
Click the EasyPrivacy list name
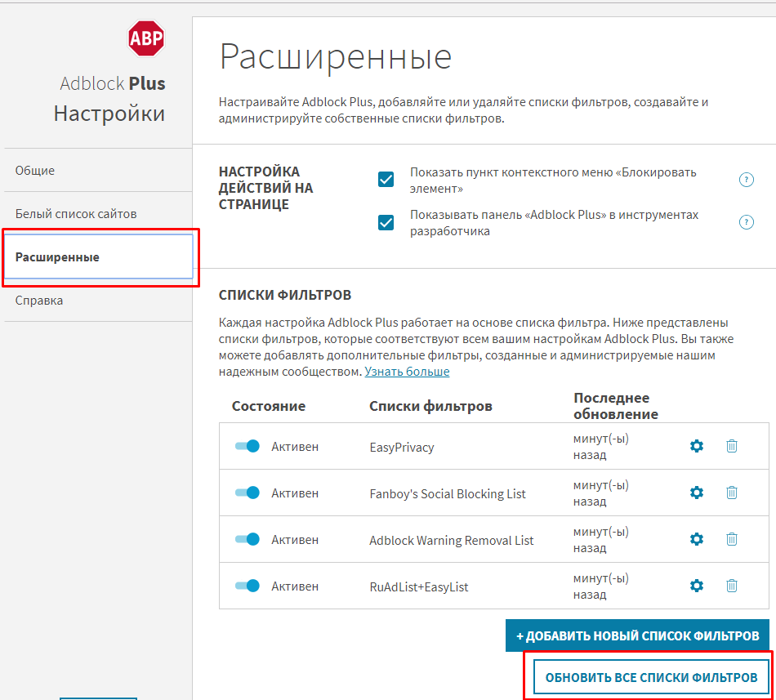[402, 448]
